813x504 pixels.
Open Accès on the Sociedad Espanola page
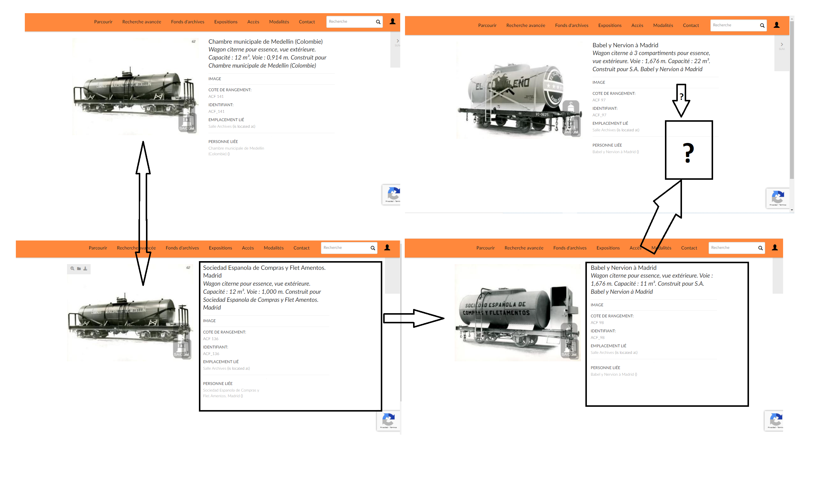pyautogui.click(x=248, y=248)
